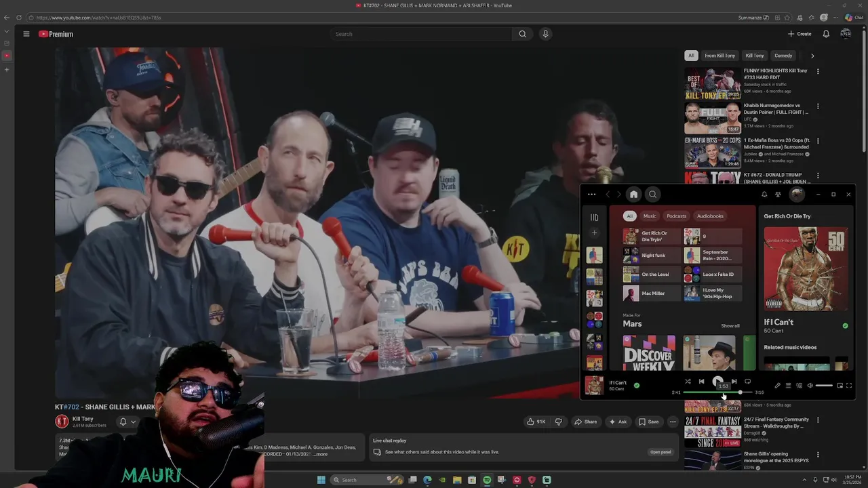Open Spotify profile avatar menu
This screenshot has width=868, height=488.
click(x=797, y=195)
